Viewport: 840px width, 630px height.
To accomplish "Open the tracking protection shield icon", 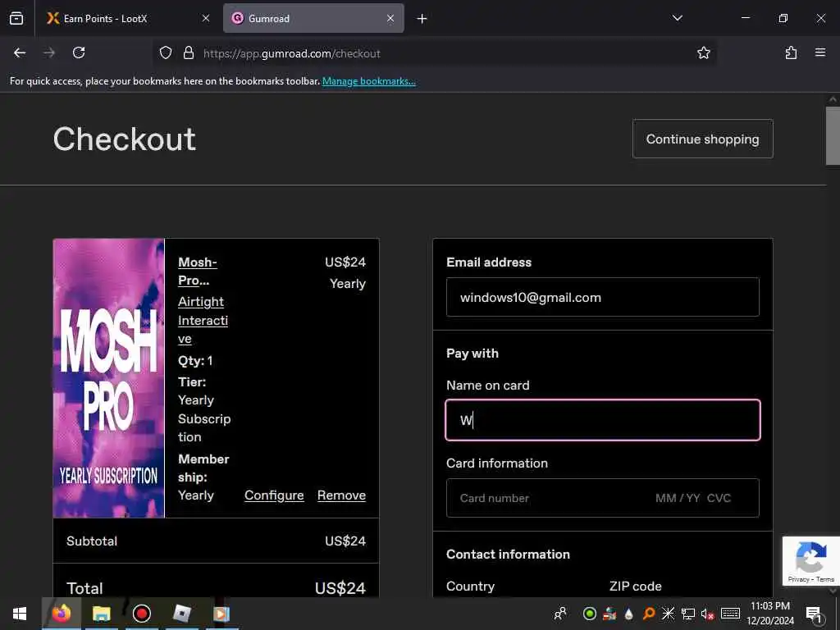I will (x=166, y=52).
